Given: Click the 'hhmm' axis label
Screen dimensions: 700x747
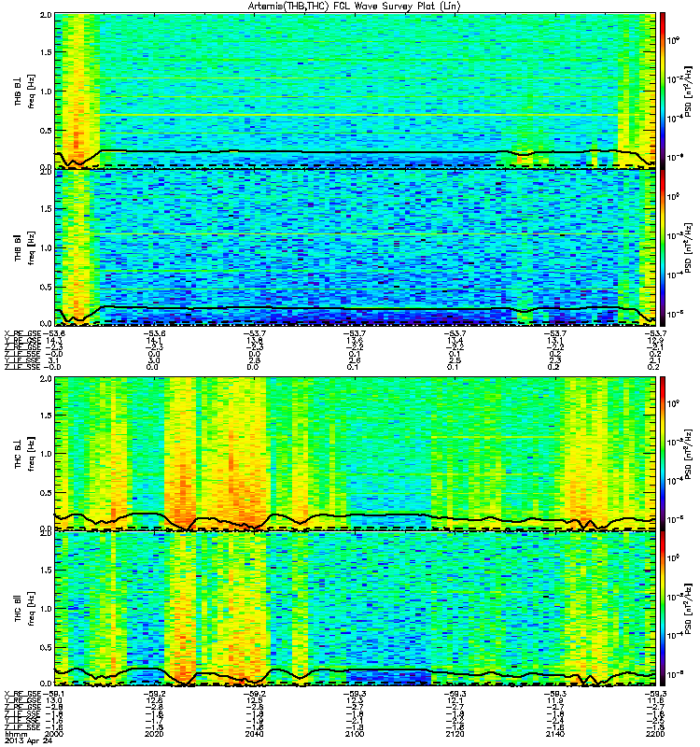Looking at the screenshot, I should 16,735.
